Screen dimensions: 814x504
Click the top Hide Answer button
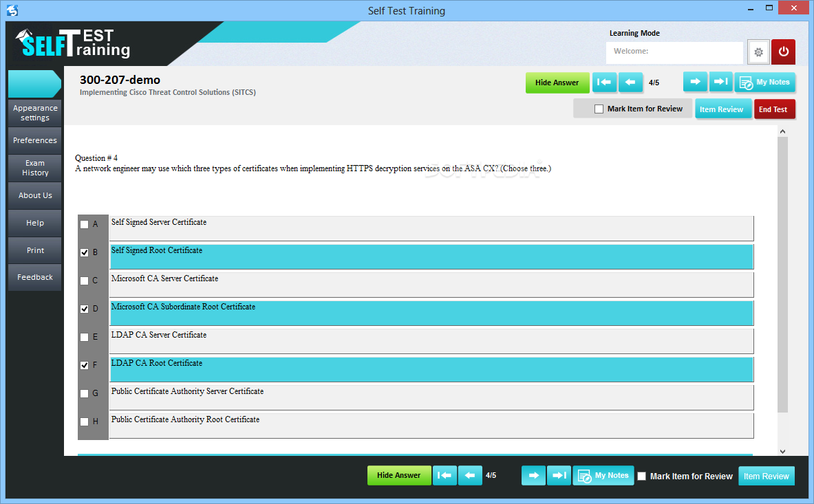(x=557, y=83)
